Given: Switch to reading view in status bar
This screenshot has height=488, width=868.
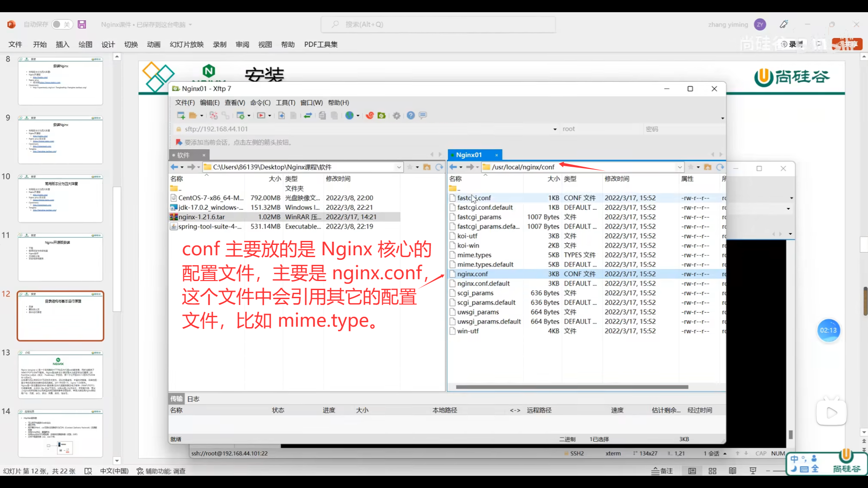Looking at the screenshot, I should tap(732, 471).
